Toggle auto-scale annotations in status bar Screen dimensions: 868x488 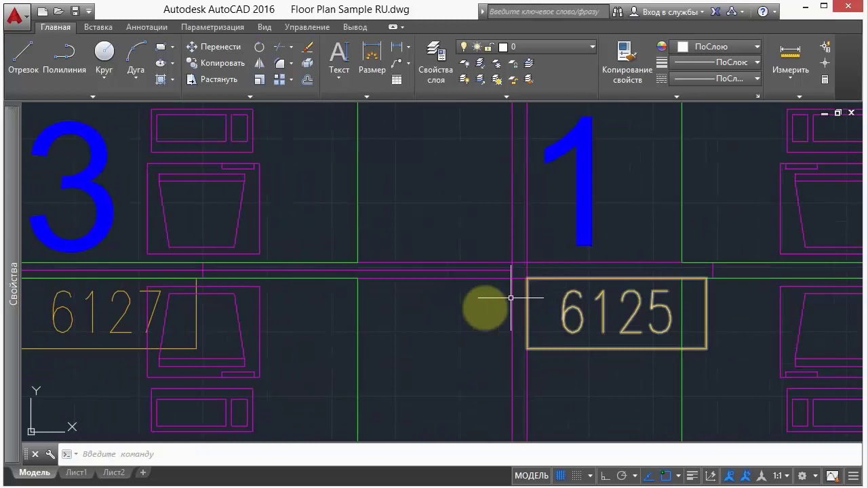click(x=745, y=476)
